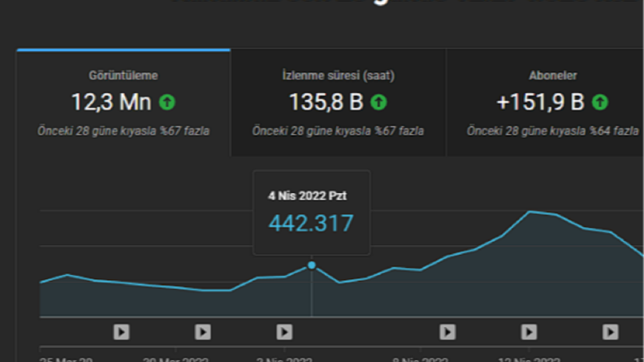Click the 12,3 Mn views total
644x362 pixels.
tap(111, 102)
